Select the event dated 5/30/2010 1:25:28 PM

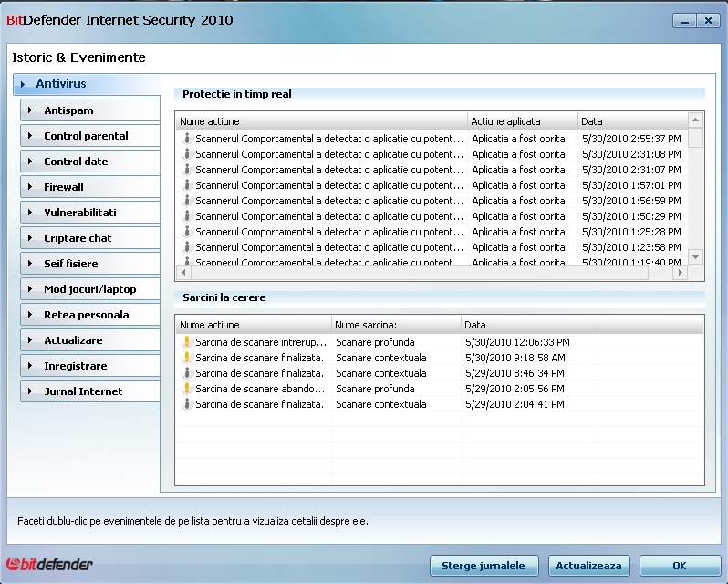(x=432, y=232)
